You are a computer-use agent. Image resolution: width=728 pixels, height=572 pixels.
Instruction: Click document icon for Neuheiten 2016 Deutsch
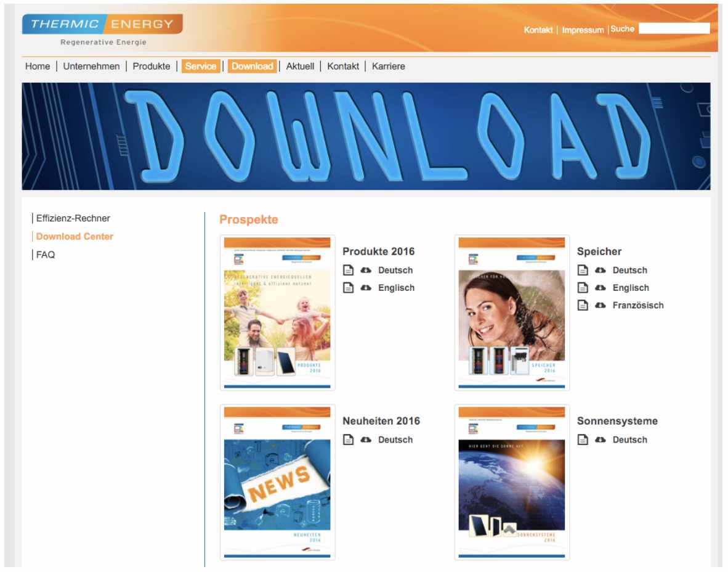point(348,440)
